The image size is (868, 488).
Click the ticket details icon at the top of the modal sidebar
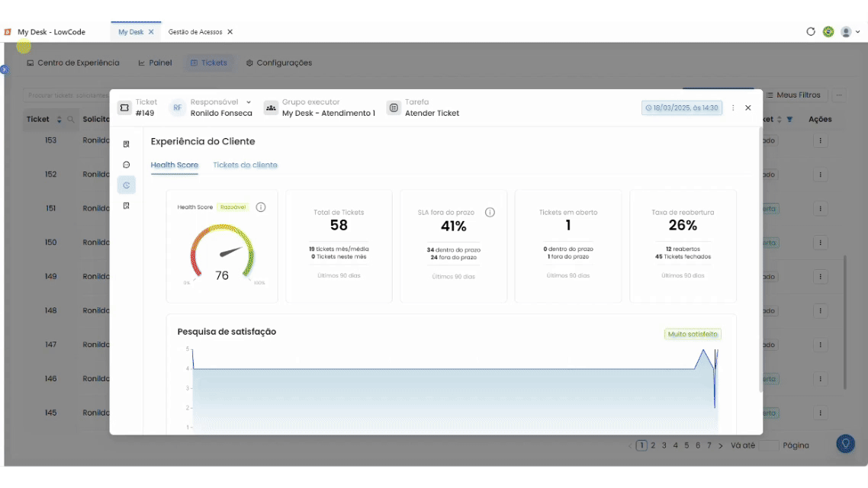pyautogui.click(x=126, y=144)
